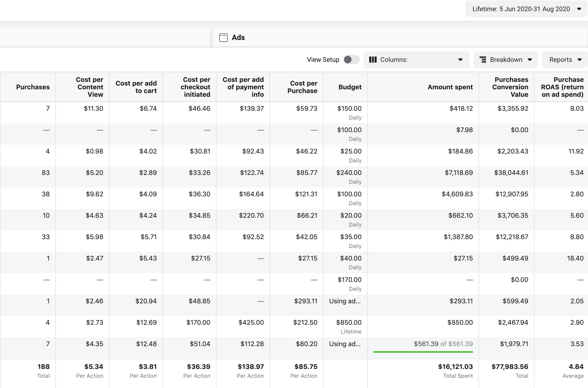Click the $561.39 of $561.39 amount
Screen dimensions: 588x388
(443, 344)
